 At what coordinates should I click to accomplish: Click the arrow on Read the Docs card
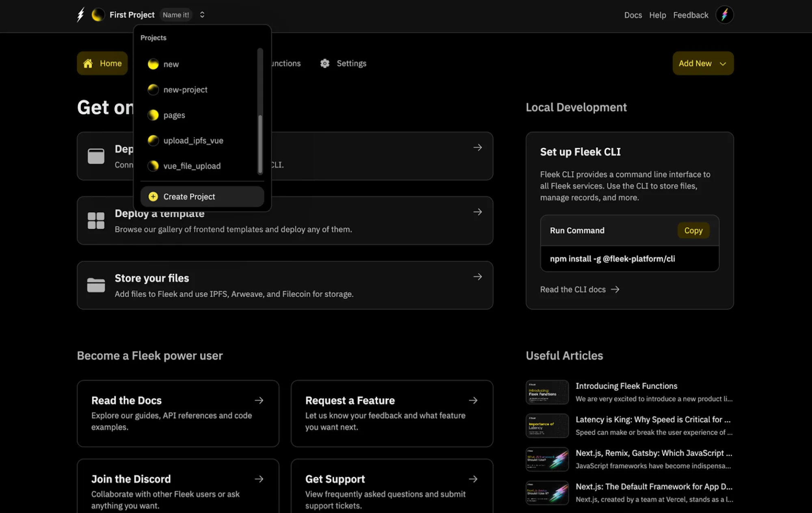(259, 401)
